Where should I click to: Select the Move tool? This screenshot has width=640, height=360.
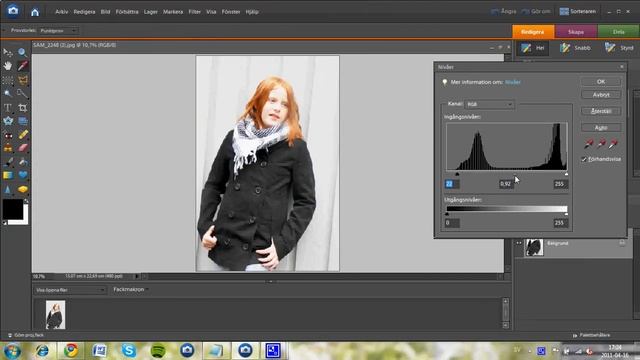[x=8, y=52]
